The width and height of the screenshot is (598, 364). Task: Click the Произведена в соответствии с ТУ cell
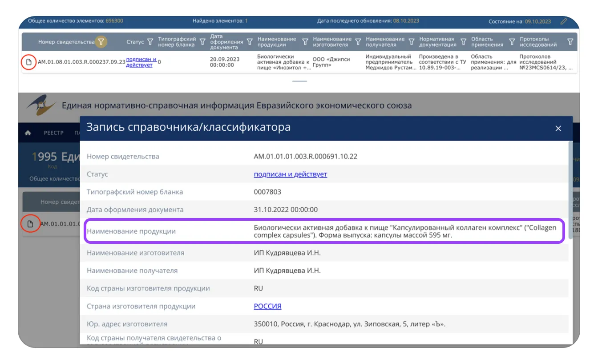(443, 62)
